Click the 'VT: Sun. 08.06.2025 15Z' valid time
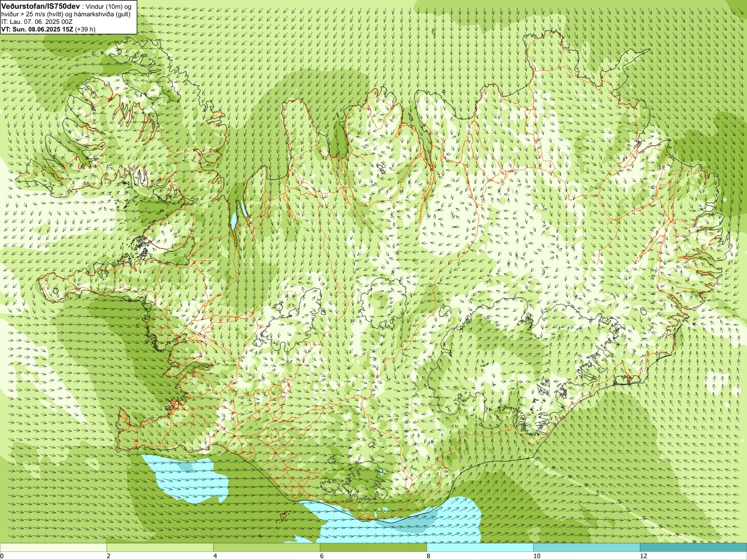The width and height of the screenshot is (747, 560). [x=37, y=29]
